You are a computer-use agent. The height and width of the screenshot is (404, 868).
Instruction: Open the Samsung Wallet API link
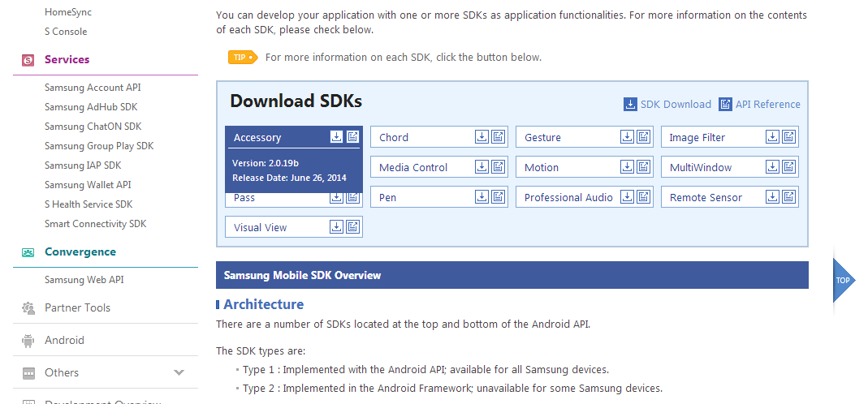pos(88,185)
